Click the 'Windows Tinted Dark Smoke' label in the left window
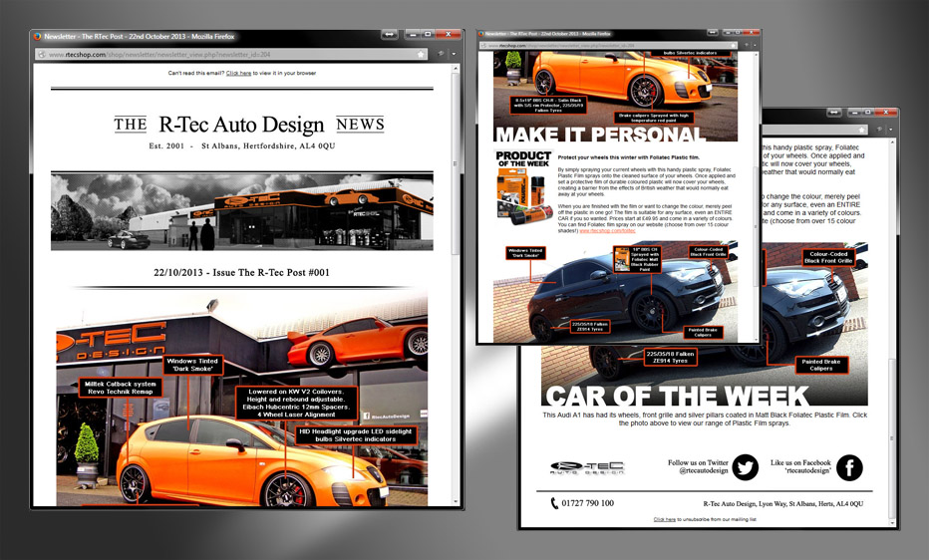This screenshot has height=560, width=929. [x=192, y=365]
